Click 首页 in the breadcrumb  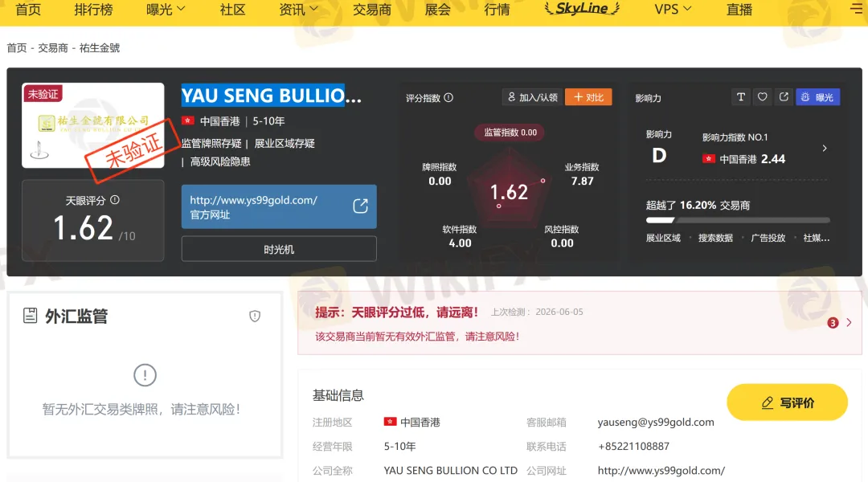tap(17, 47)
